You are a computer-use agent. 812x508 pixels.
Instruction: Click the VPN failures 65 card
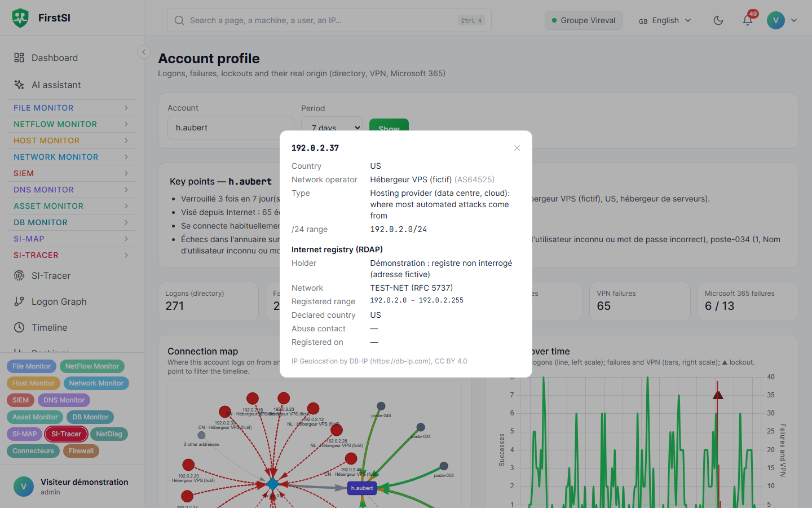[639, 301]
